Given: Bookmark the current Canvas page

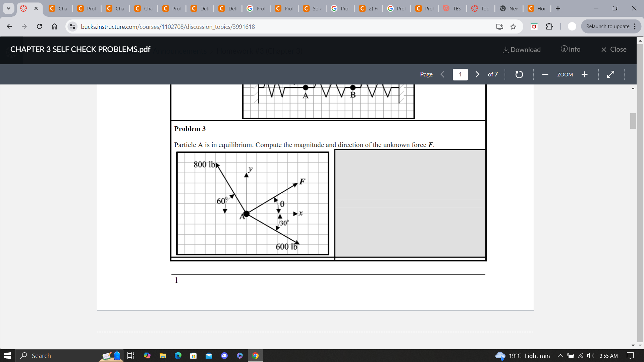Looking at the screenshot, I should point(513,26).
